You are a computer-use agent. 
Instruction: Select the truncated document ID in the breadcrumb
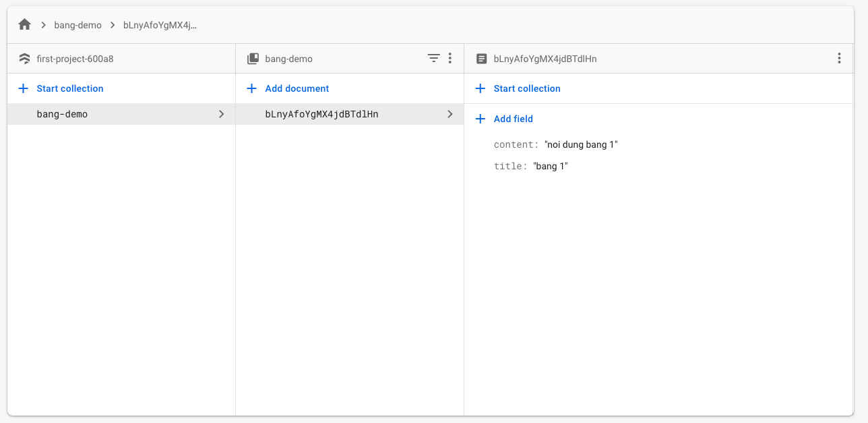click(159, 24)
